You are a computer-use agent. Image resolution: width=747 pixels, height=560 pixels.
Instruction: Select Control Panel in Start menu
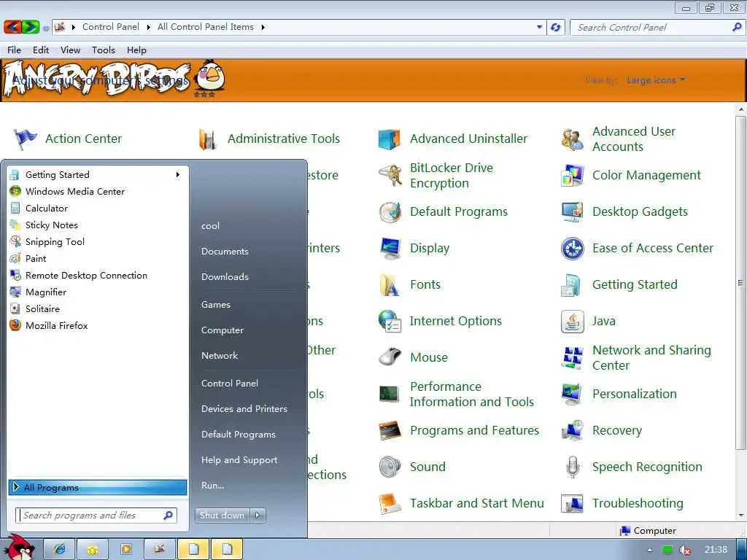coord(230,384)
